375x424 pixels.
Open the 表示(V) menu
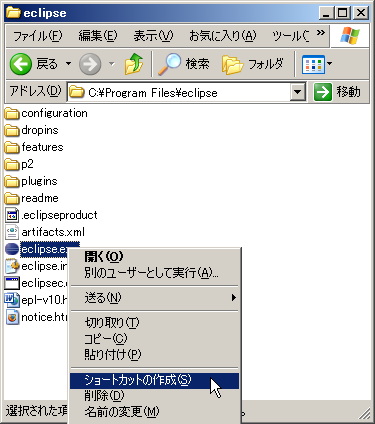153,36
